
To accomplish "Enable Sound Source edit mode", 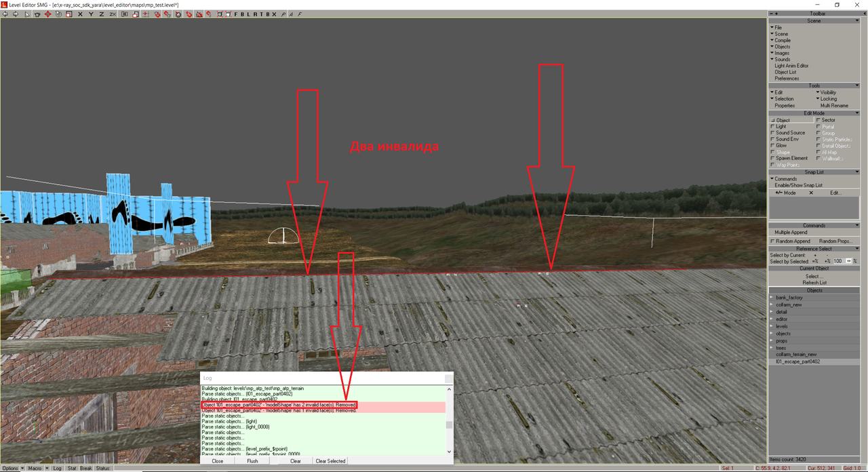I will pos(773,133).
